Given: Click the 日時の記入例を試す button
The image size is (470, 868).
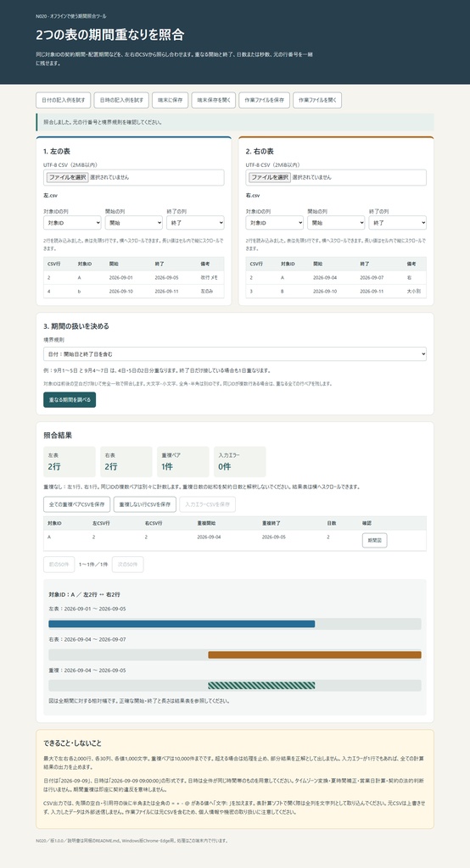Looking at the screenshot, I should [121, 100].
